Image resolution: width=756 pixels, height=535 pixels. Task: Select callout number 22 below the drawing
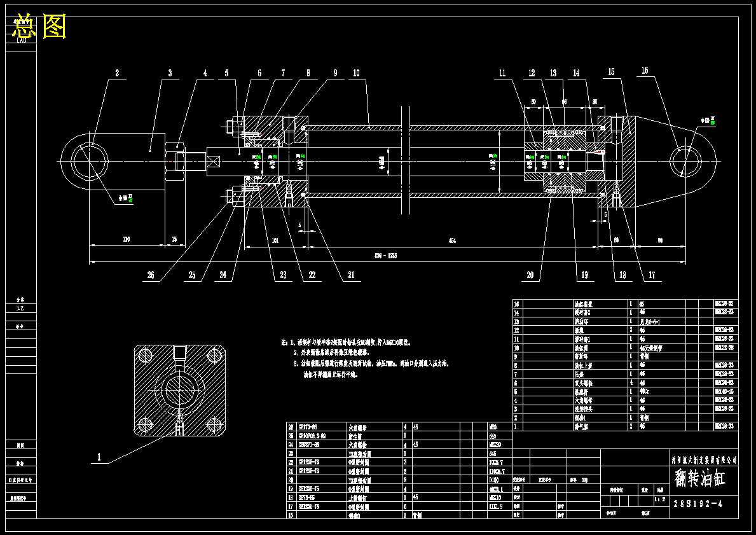tap(312, 275)
